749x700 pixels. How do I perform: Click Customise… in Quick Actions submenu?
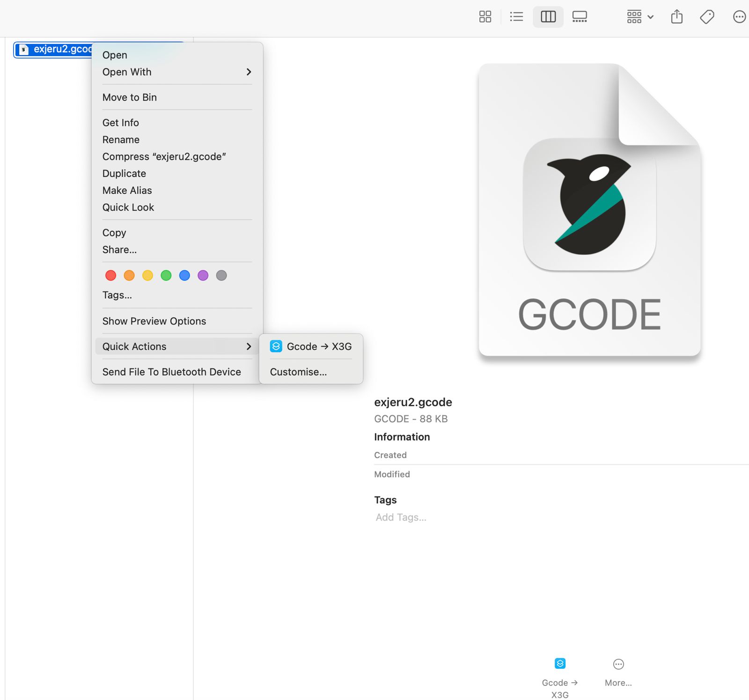point(298,372)
